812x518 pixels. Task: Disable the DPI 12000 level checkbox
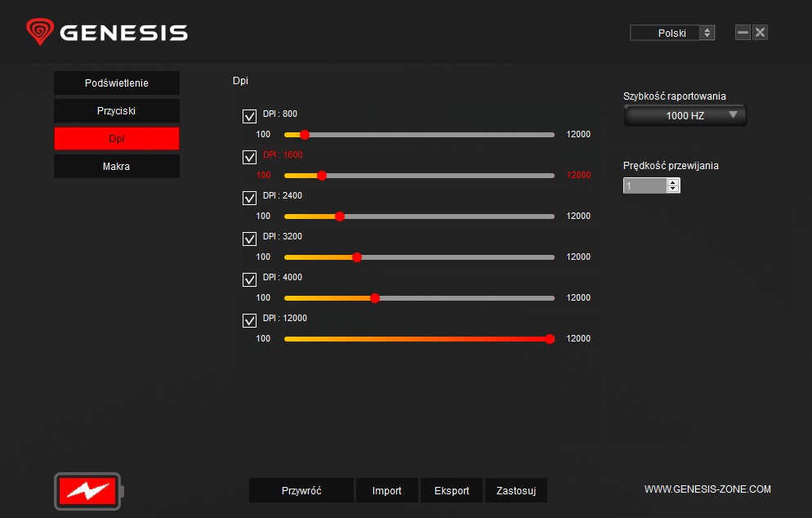(250, 320)
